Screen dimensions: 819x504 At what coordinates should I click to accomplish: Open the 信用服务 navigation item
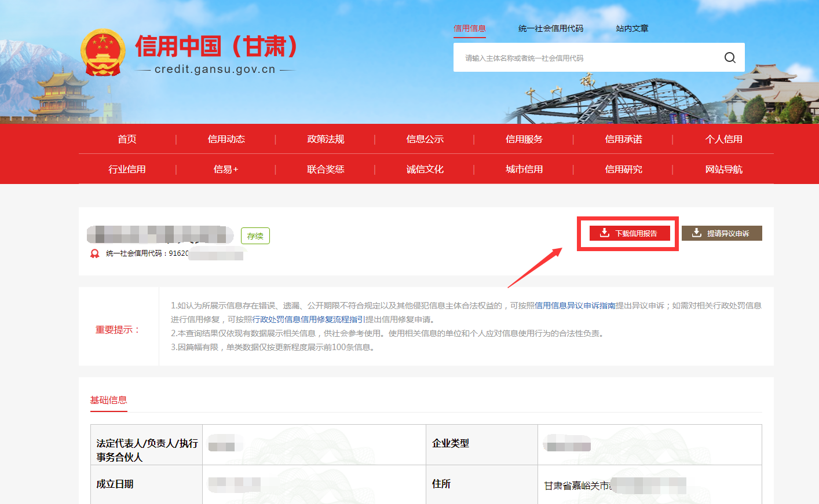coord(524,139)
